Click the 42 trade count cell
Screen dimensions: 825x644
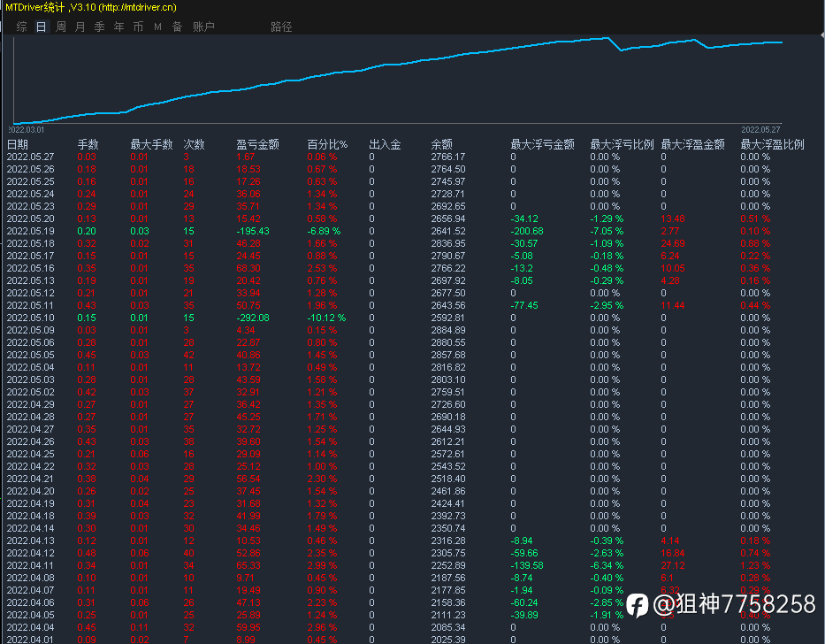pos(188,355)
